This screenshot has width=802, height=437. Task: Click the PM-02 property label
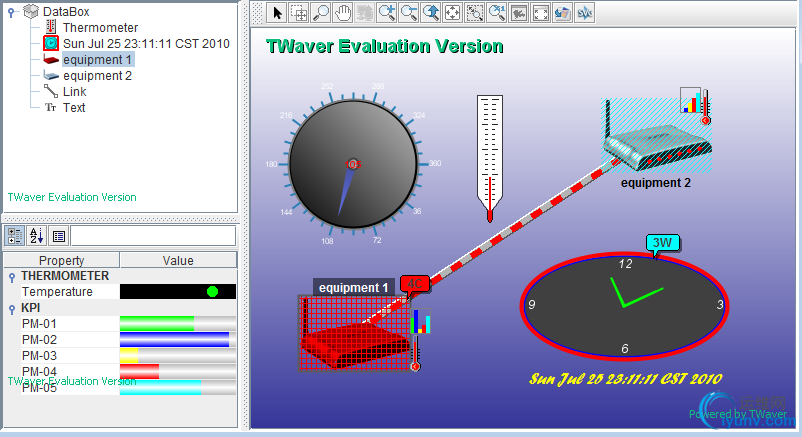pos(39,340)
